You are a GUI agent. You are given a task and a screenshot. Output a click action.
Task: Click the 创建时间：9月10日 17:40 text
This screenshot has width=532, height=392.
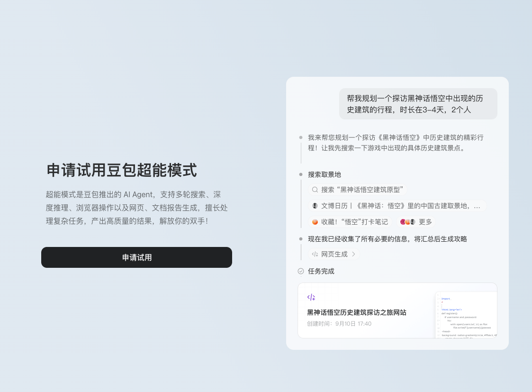point(339,324)
